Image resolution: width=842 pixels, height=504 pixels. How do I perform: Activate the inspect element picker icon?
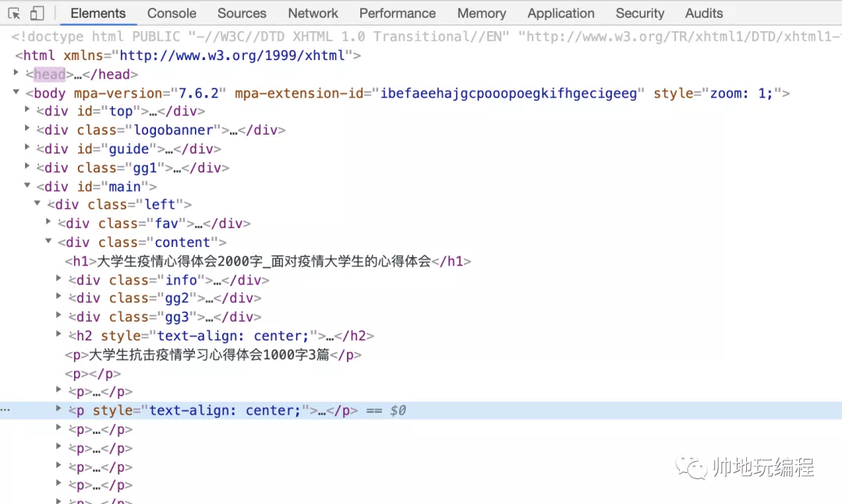click(14, 13)
